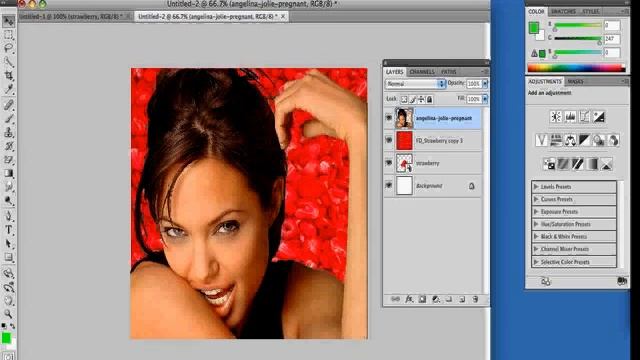This screenshot has width=640, height=360.
Task: Hide the strawberry layer
Action: click(x=389, y=163)
